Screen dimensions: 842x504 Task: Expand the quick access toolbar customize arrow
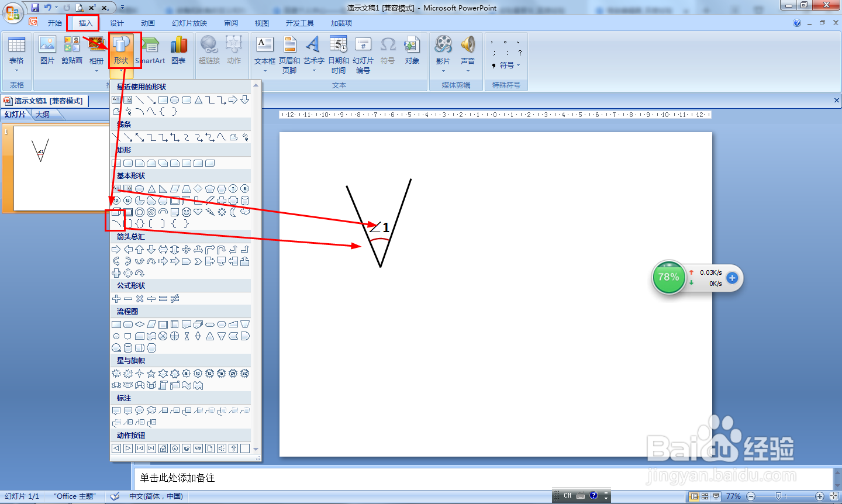(x=122, y=8)
